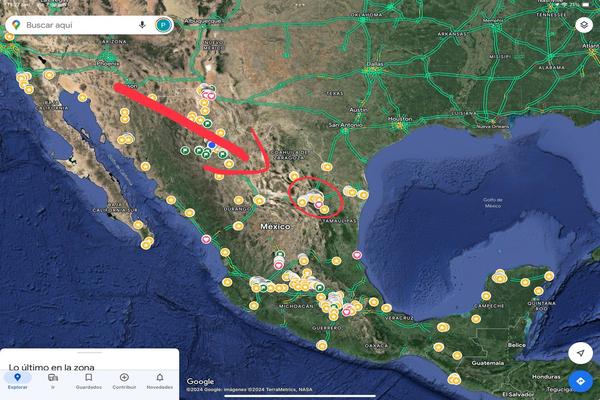This screenshot has width=600, height=400.
Task: Center map on my location arrow
Action: tap(581, 353)
